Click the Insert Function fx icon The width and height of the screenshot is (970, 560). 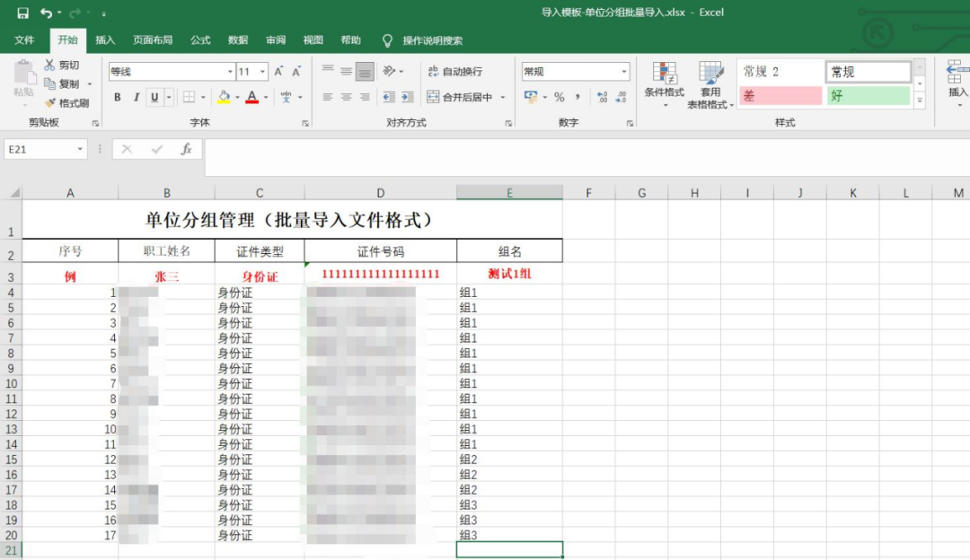click(x=186, y=150)
